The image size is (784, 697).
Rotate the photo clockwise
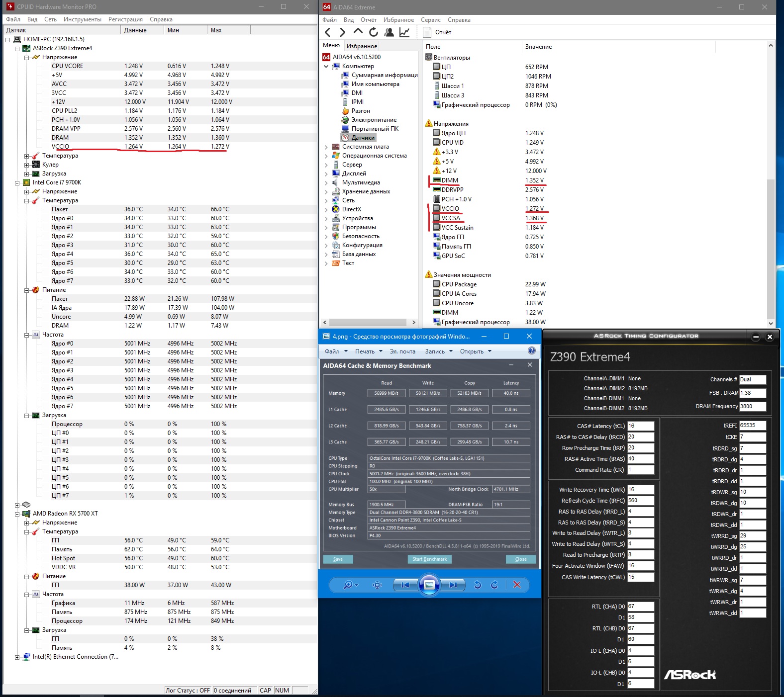tap(494, 585)
